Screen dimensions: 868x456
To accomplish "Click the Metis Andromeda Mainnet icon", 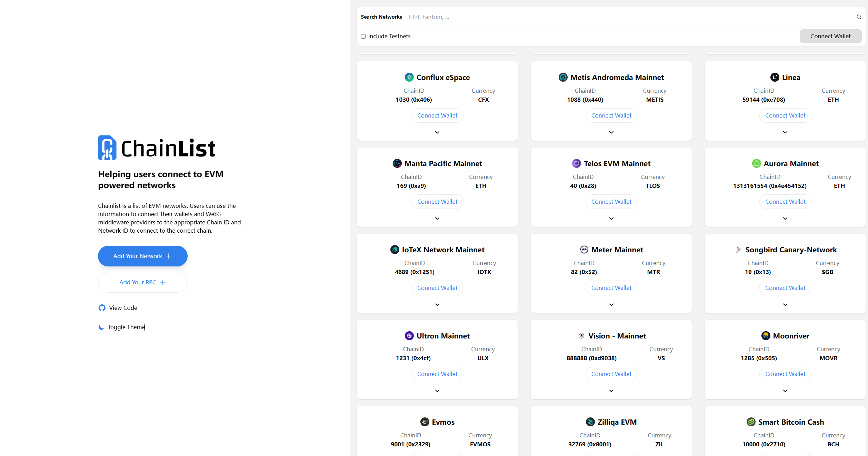I will point(563,77).
